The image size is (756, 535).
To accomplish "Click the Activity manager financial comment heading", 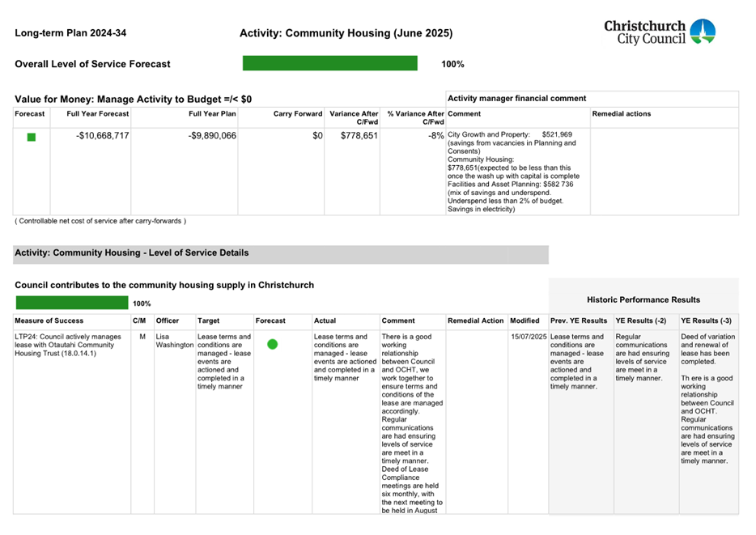I will (x=516, y=98).
